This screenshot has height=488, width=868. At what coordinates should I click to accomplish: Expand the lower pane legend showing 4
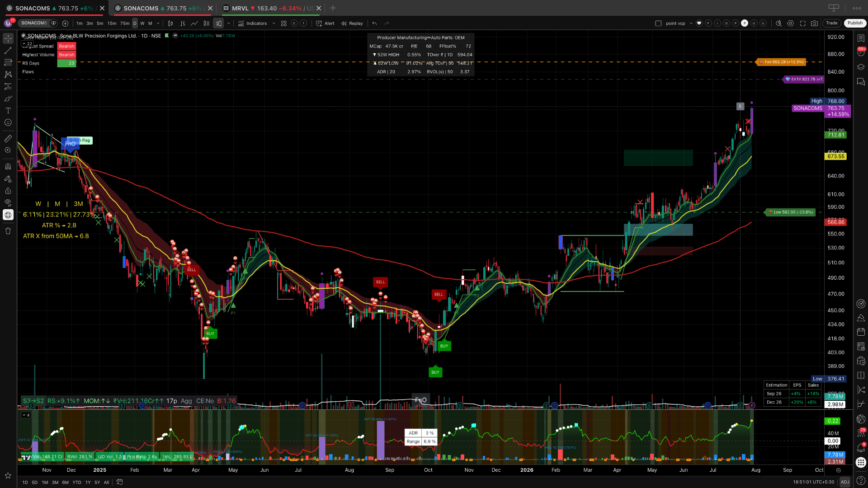pos(26,415)
